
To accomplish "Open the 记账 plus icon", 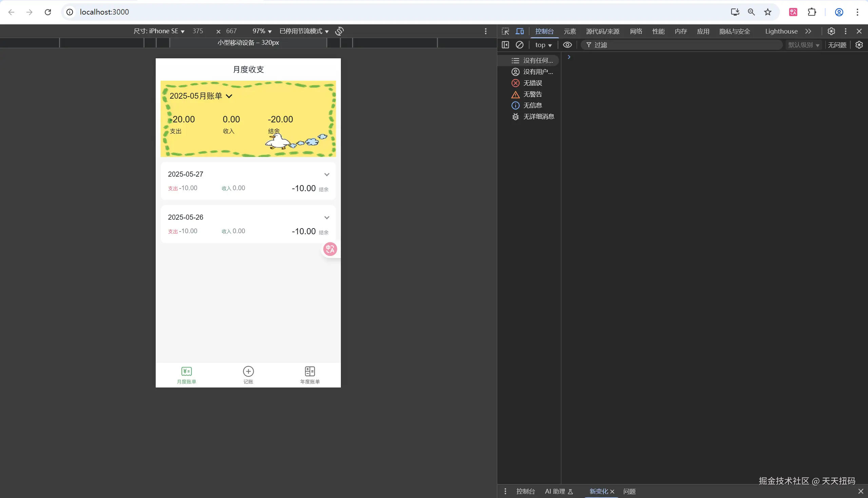I will click(248, 371).
